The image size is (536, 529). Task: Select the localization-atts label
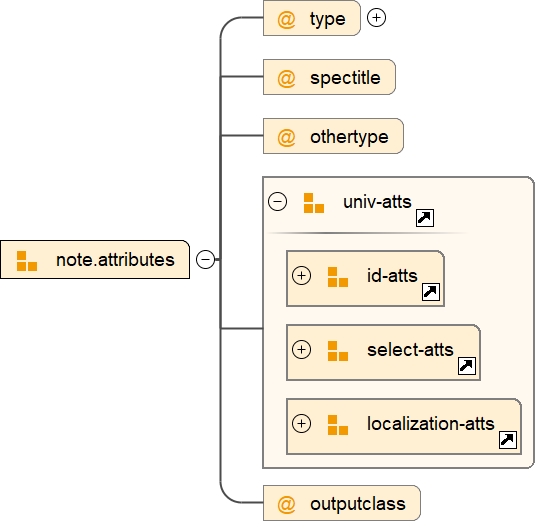[x=431, y=424]
